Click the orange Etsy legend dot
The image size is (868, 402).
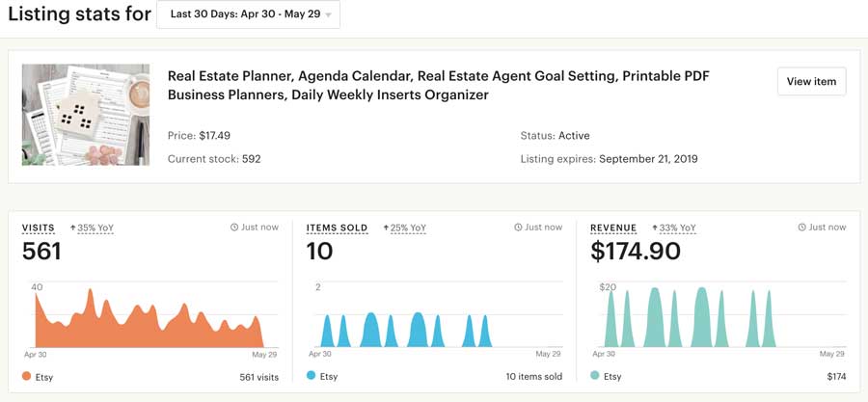27,376
